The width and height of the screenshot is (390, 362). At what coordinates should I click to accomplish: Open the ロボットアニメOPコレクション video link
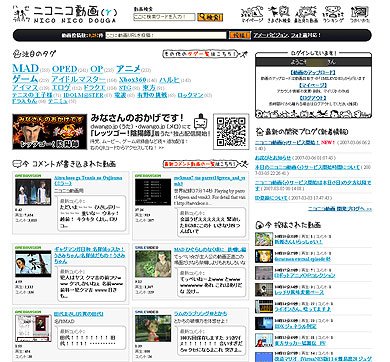(305, 276)
